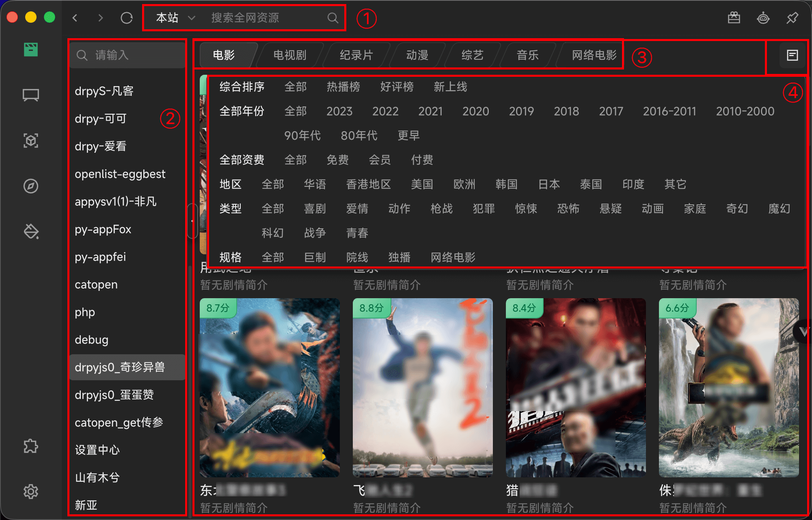
Task: Click the robot assistant icon at top right
Action: (x=762, y=18)
